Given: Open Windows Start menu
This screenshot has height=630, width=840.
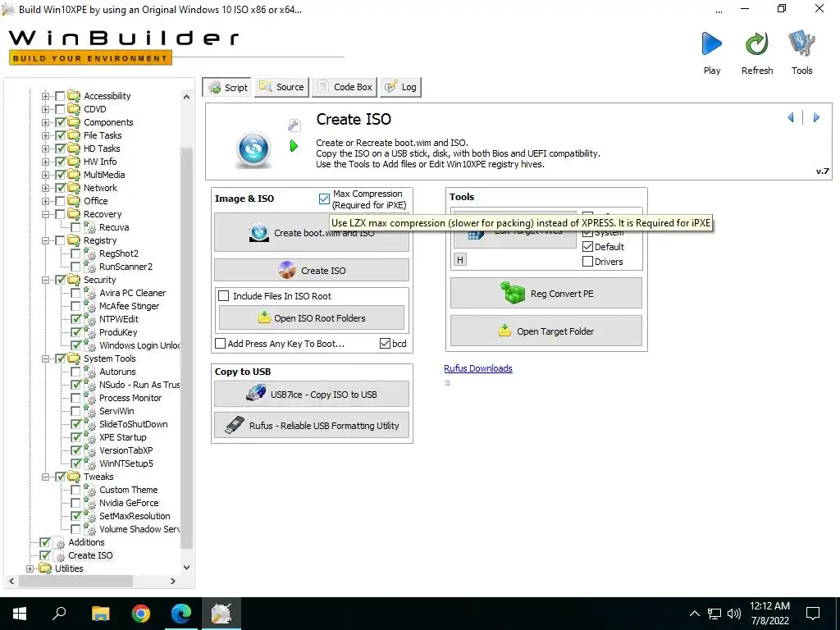Looking at the screenshot, I should pyautogui.click(x=20, y=614).
